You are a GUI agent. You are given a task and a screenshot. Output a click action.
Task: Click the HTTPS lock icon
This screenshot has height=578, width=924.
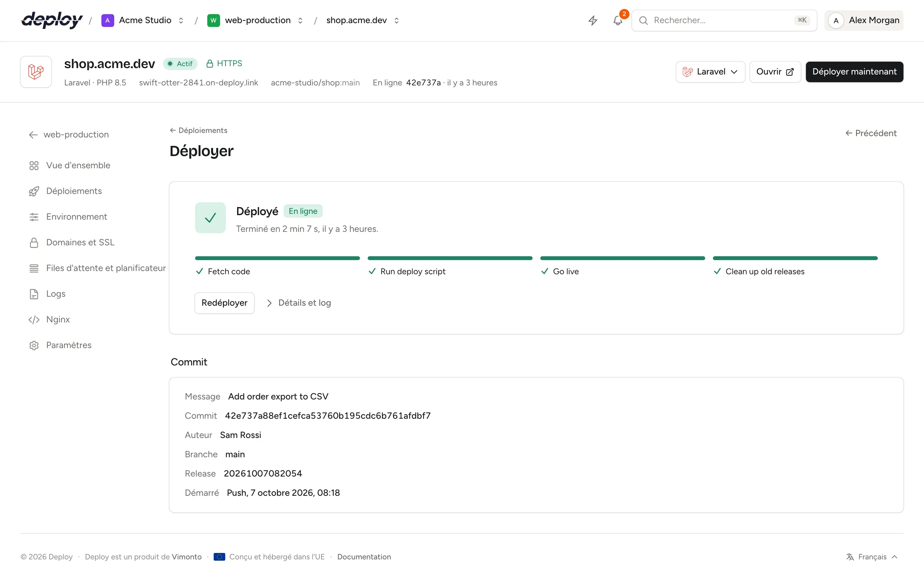point(210,64)
